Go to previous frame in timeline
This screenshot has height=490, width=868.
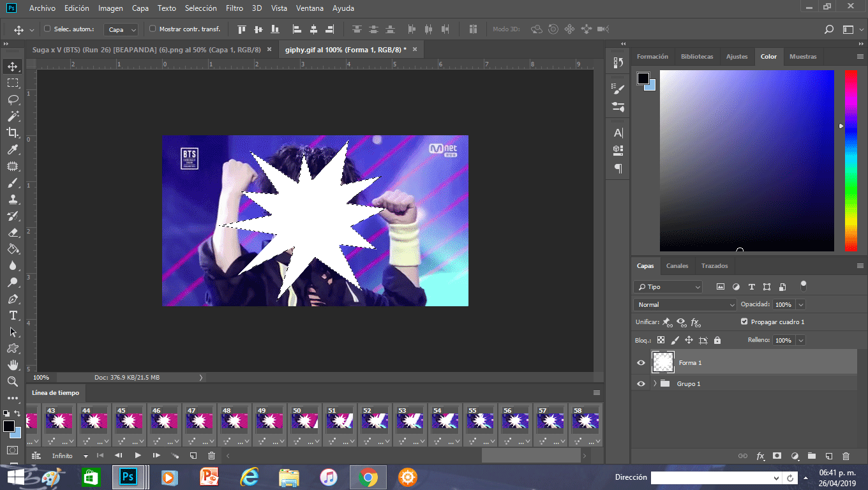119,456
